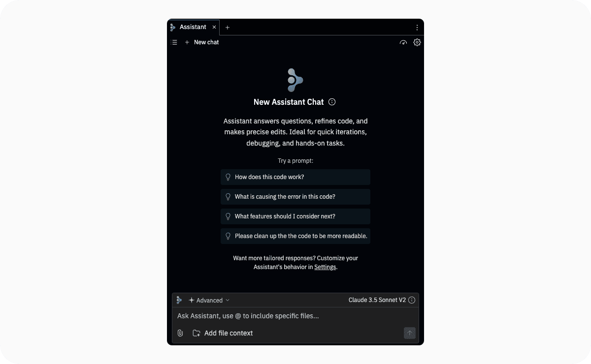The height and width of the screenshot is (364, 591).
Task: Click the paperclip attach icon
Action: [x=180, y=333]
